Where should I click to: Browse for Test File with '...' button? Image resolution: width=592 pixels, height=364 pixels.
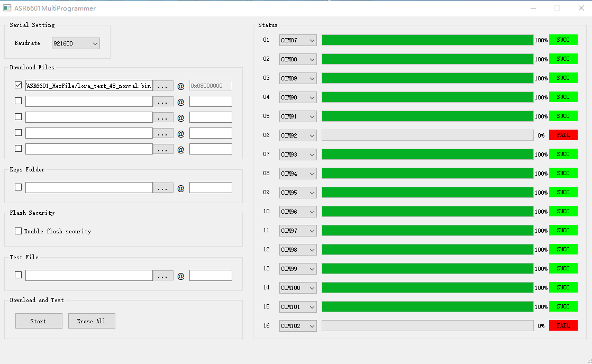[163, 276]
